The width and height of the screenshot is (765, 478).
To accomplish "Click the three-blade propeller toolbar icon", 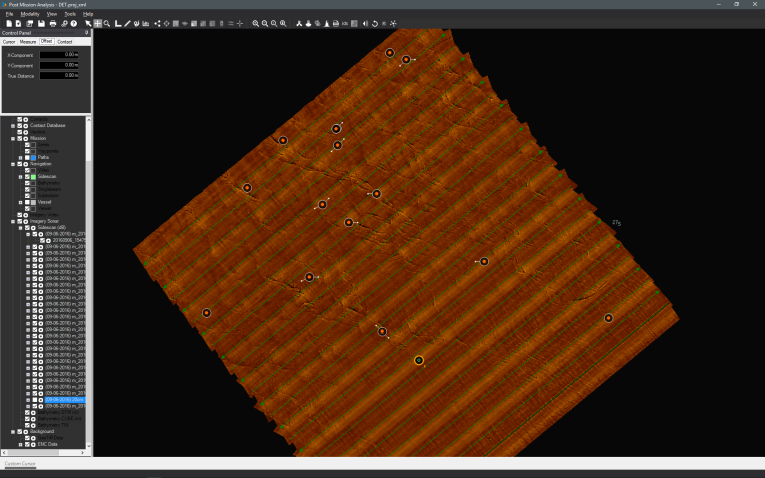I will 299,23.
